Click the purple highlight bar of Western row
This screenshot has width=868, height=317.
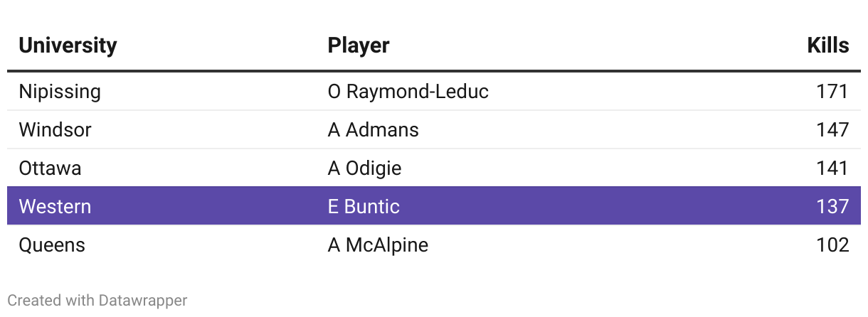(x=434, y=206)
